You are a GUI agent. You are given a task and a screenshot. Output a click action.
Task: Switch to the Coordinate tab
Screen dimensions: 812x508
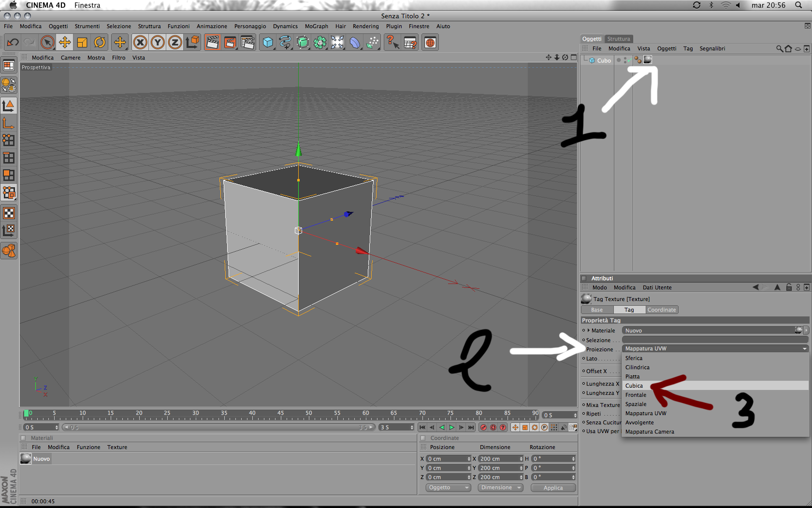coord(662,310)
